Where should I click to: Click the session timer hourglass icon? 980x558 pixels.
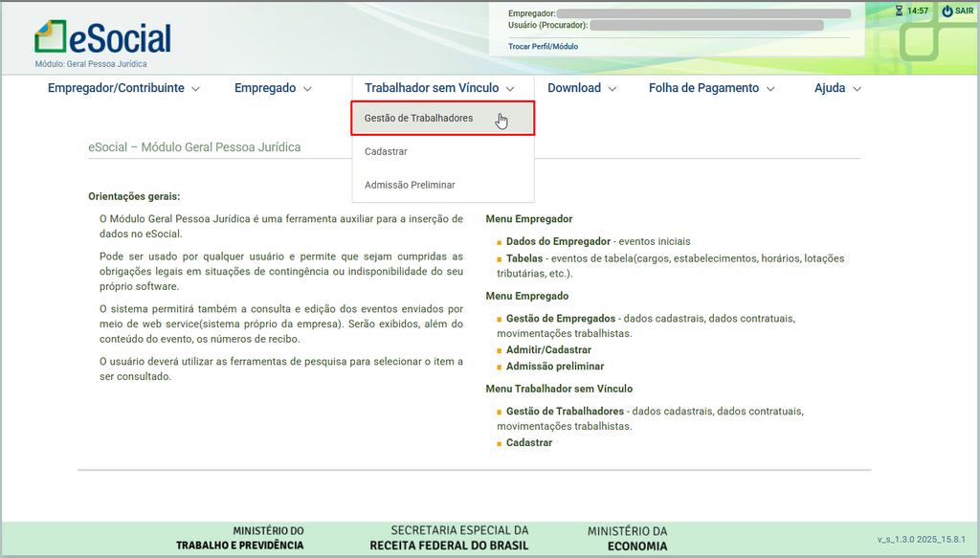pyautogui.click(x=899, y=11)
